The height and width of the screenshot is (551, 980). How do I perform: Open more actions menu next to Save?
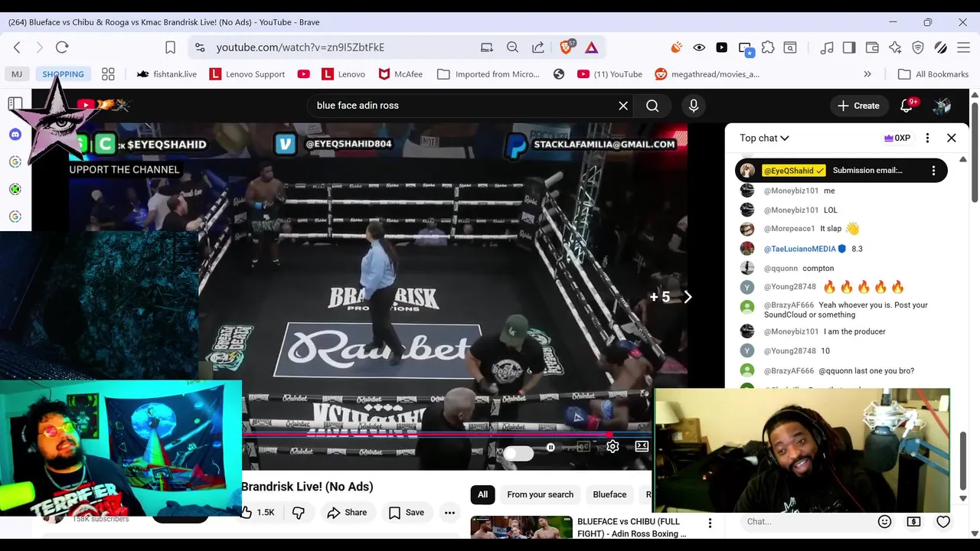(450, 512)
